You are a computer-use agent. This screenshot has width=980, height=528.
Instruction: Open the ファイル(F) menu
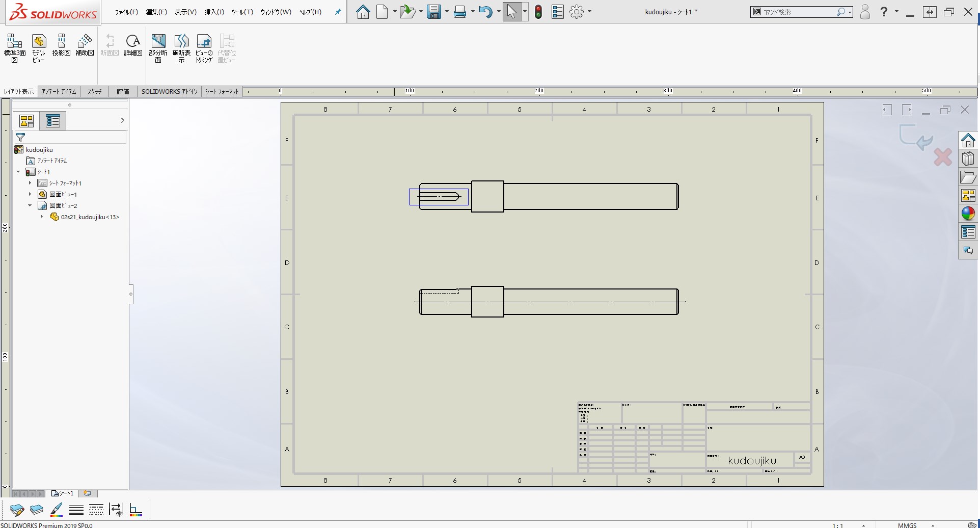[x=126, y=12]
